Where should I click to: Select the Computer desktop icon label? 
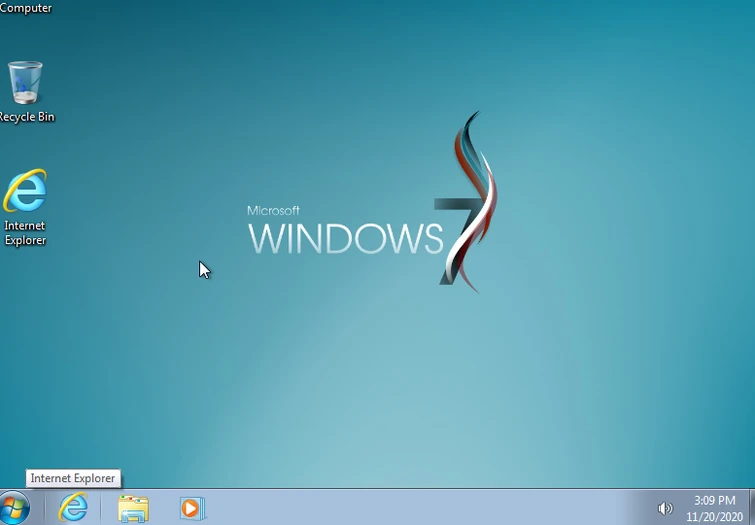pos(26,7)
